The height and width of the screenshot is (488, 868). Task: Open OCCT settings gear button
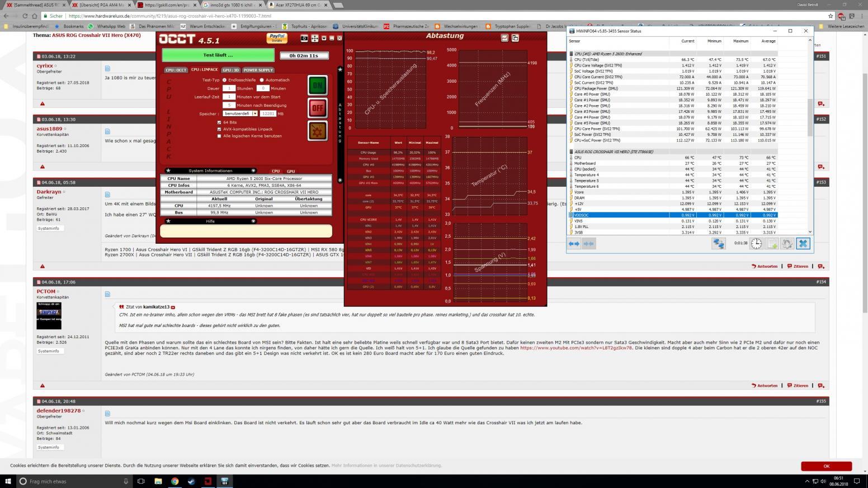click(x=317, y=131)
